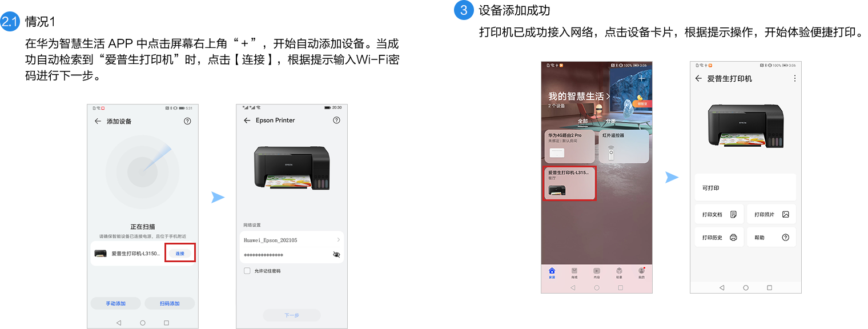Viewport: 868px width, 329px height.
Task: Tap Android home key on smart life home
Action: 597,288
